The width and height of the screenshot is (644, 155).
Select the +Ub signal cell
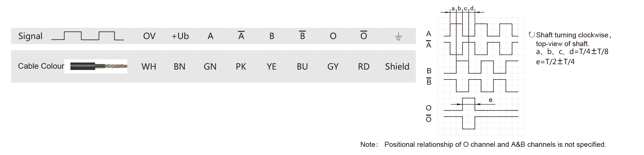click(180, 36)
